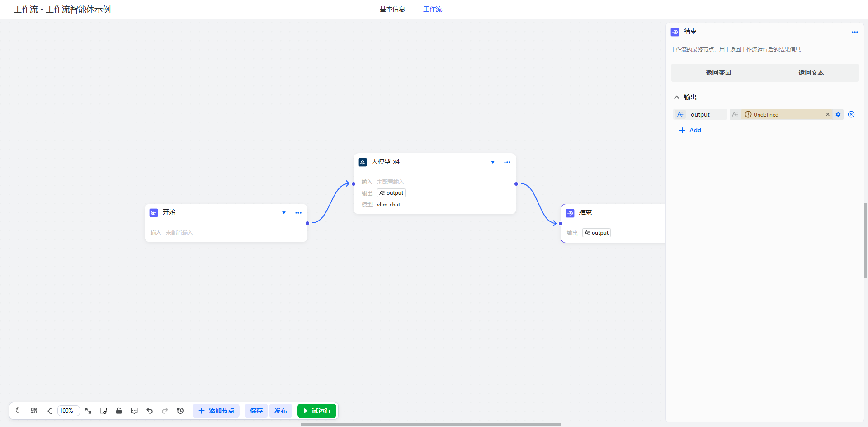Click the gear icon beside Undefined value
The width and height of the screenshot is (868, 427).
pyautogui.click(x=838, y=114)
